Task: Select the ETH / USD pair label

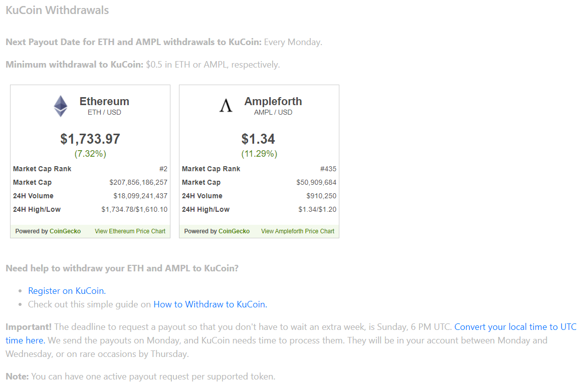Action: [104, 112]
